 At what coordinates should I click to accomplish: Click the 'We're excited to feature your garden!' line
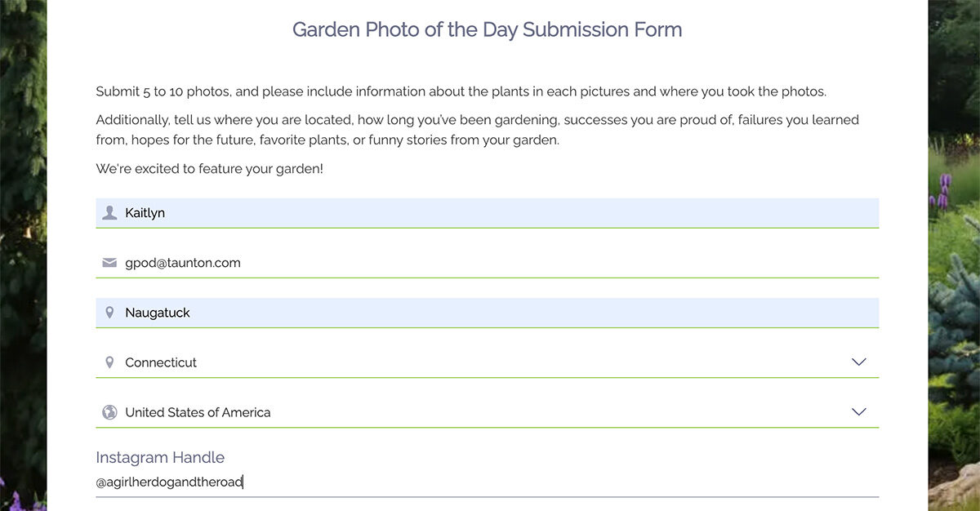point(209,169)
